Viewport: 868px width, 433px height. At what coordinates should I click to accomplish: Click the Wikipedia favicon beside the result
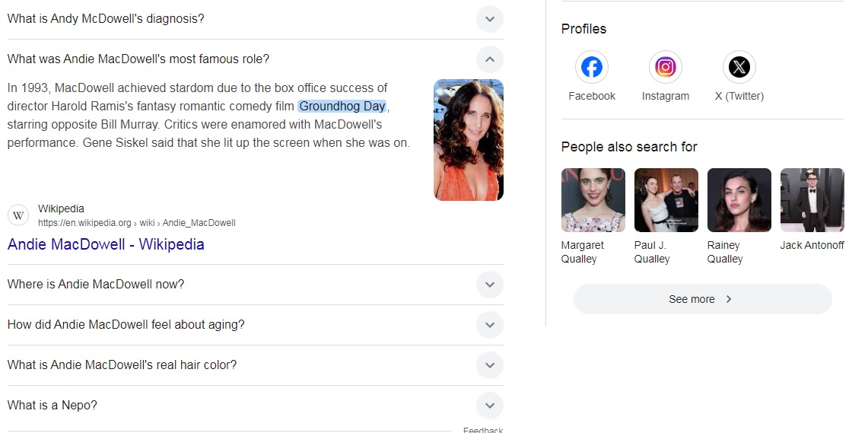(18, 215)
